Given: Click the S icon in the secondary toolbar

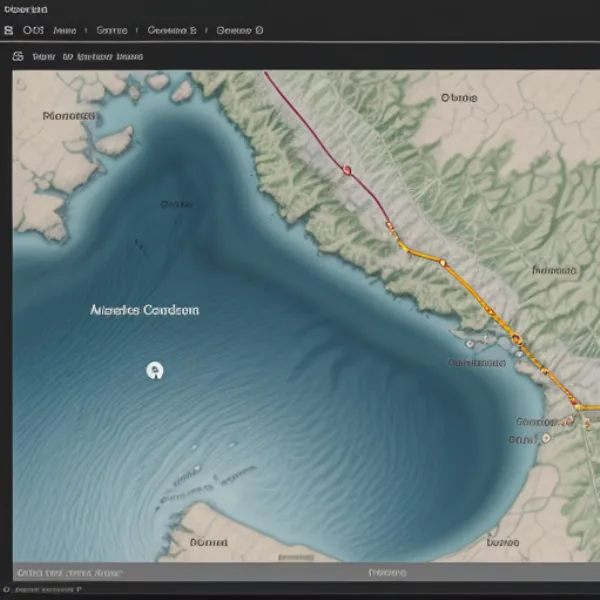Looking at the screenshot, I should click(x=17, y=57).
